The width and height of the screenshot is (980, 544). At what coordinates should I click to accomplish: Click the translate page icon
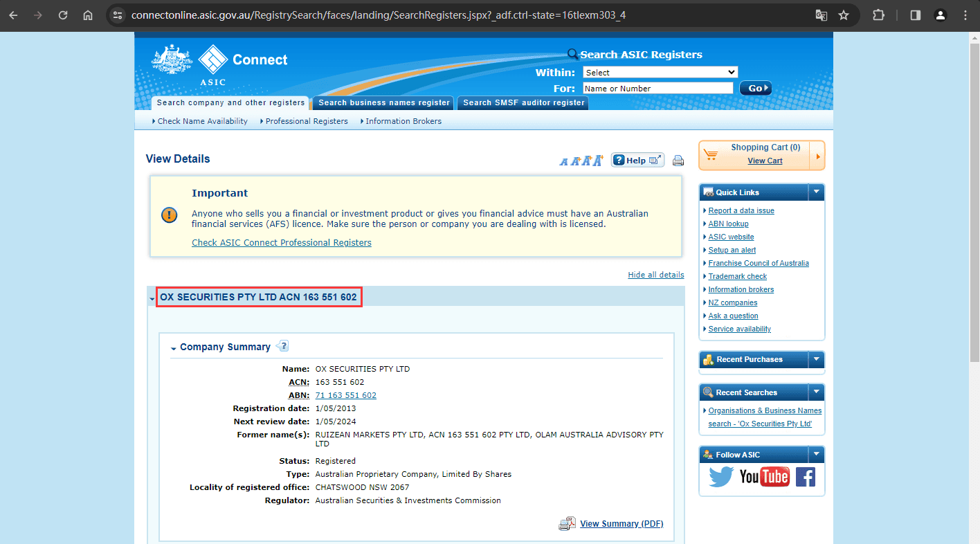[x=821, y=15]
